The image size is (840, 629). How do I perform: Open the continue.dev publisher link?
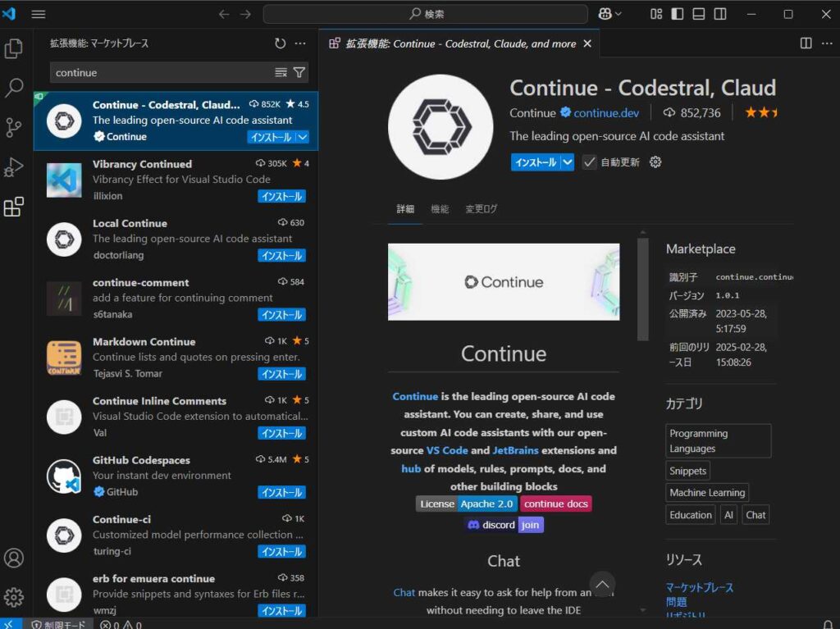tap(608, 113)
